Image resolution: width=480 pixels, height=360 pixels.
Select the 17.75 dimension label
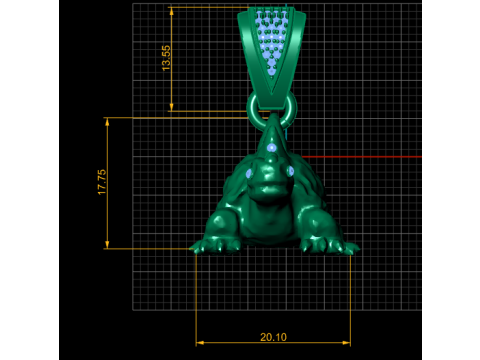click(x=102, y=182)
